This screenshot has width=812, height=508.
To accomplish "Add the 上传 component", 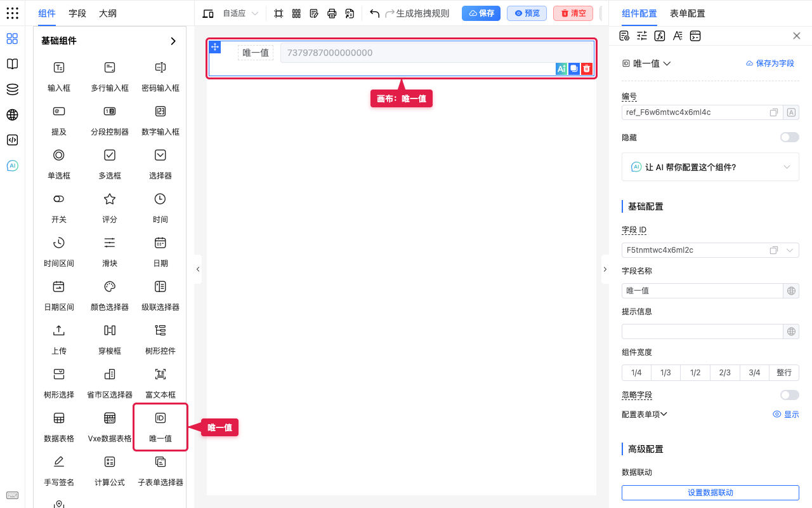I will click(x=59, y=339).
